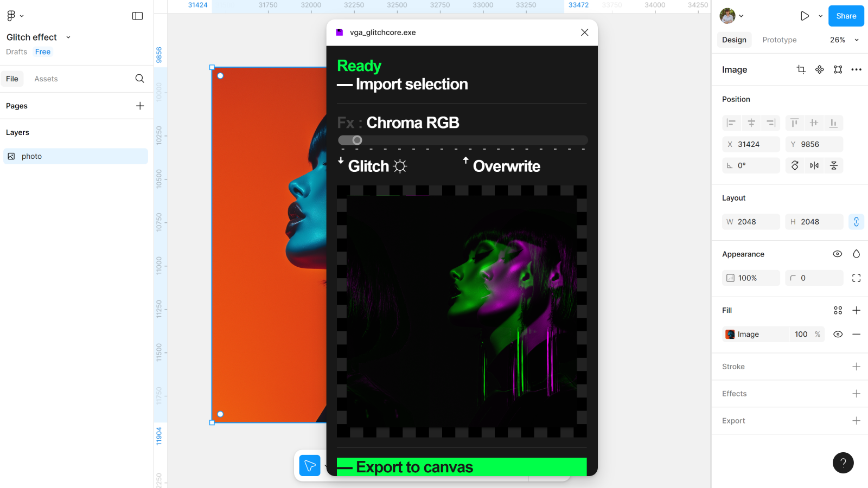Screen dimensions: 868x488
Task: Flip horizontal using the mirror icon
Action: (814, 165)
